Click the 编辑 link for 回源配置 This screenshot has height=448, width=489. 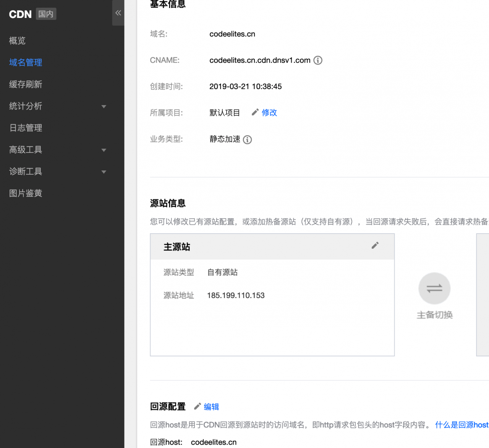coord(211,406)
